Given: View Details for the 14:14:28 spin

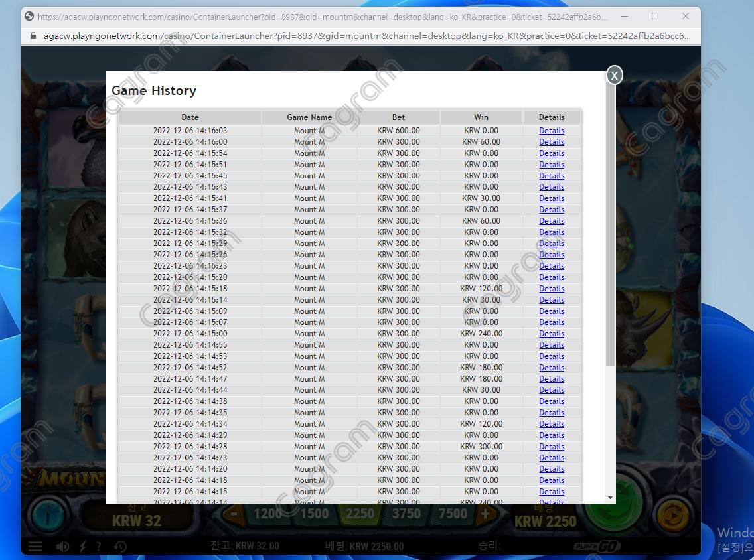Looking at the screenshot, I should tap(552, 447).
